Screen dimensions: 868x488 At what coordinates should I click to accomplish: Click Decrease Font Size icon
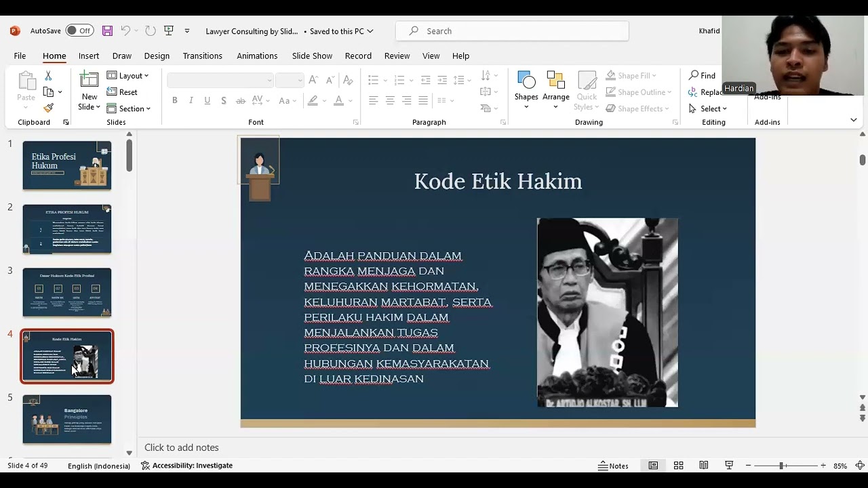pos(330,80)
